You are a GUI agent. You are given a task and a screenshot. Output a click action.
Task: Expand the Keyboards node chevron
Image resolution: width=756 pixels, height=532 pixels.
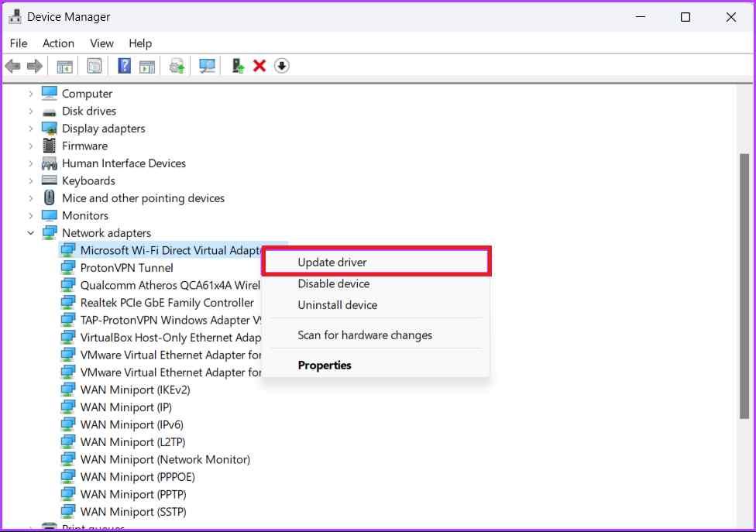coord(31,180)
